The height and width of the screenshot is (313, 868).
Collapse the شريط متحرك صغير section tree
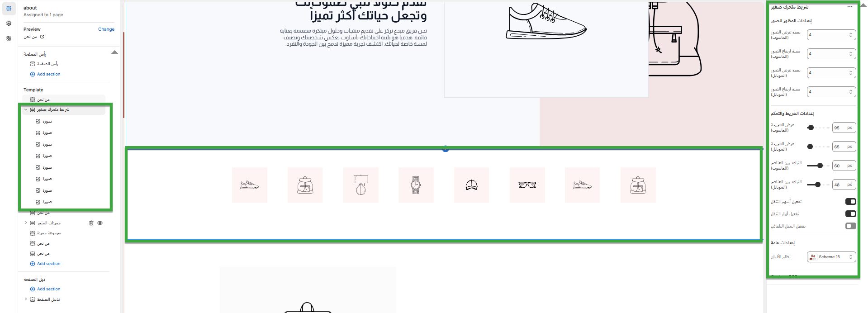click(26, 109)
